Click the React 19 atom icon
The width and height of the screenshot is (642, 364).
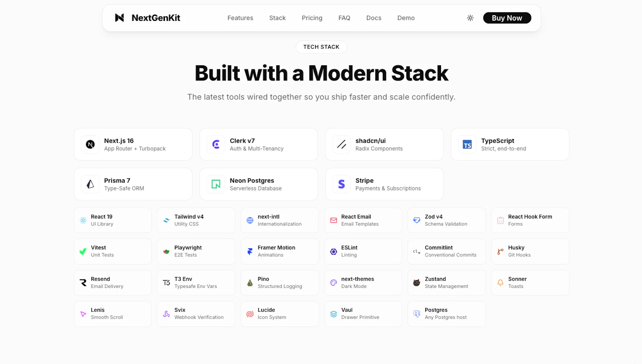(83, 220)
